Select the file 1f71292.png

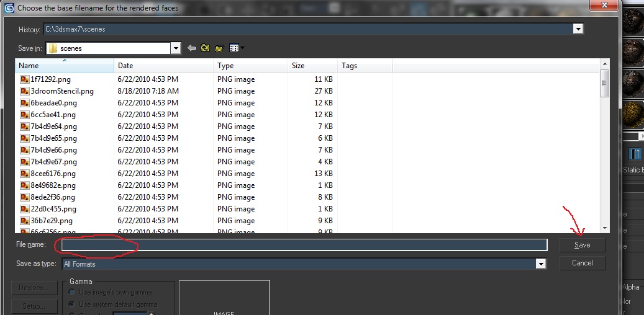[x=50, y=79]
